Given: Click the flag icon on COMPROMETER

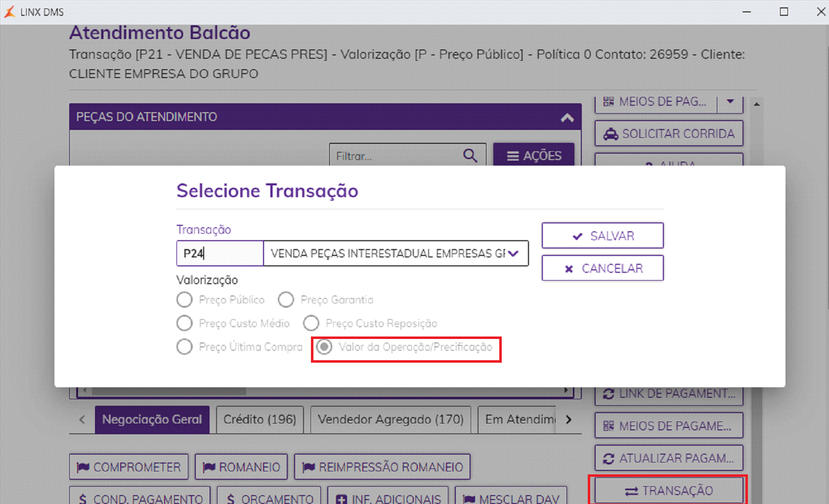Looking at the screenshot, I should tap(83, 467).
